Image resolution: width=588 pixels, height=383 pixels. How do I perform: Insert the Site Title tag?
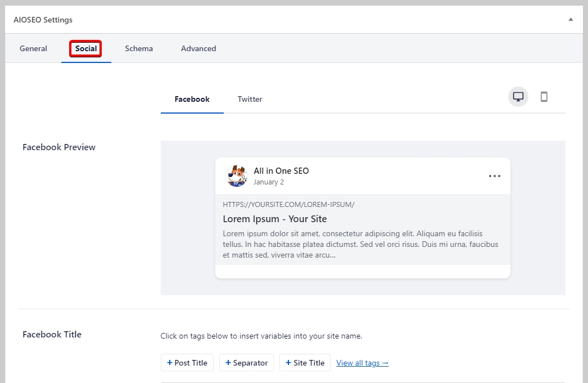point(305,363)
